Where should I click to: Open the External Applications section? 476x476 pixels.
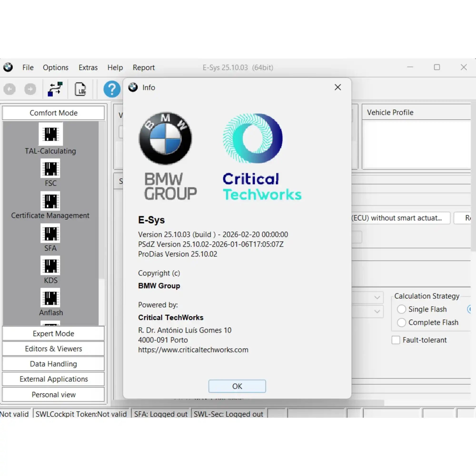click(53, 379)
